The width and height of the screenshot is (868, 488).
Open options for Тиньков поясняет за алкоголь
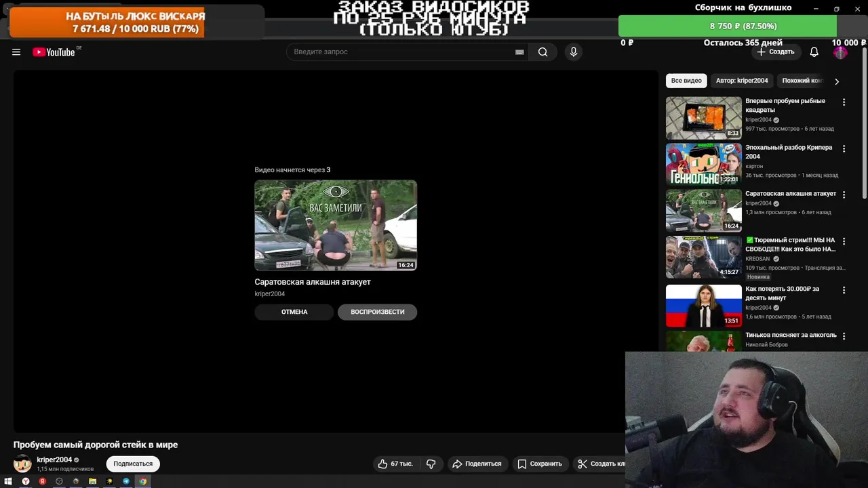tap(844, 336)
